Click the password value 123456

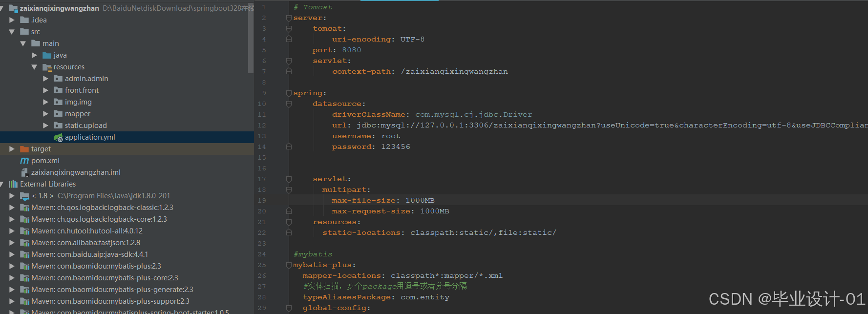[396, 147]
